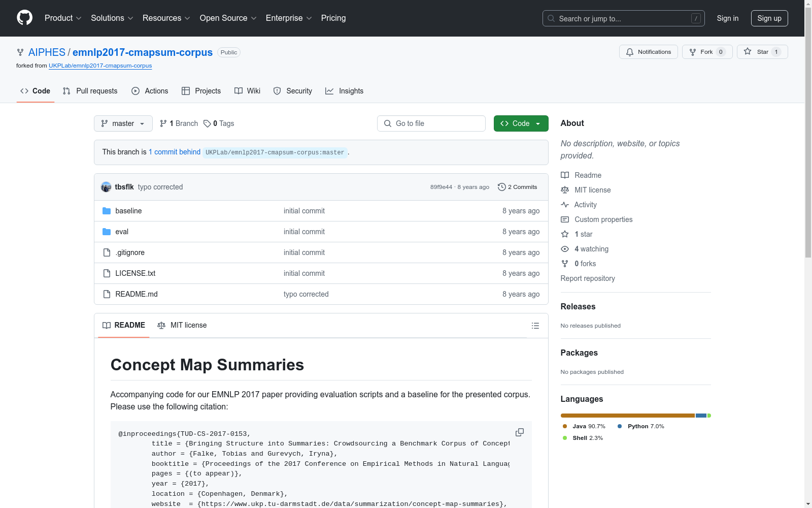Click the magnifier icon in search bar
This screenshot has width=812, height=508.
click(x=551, y=18)
